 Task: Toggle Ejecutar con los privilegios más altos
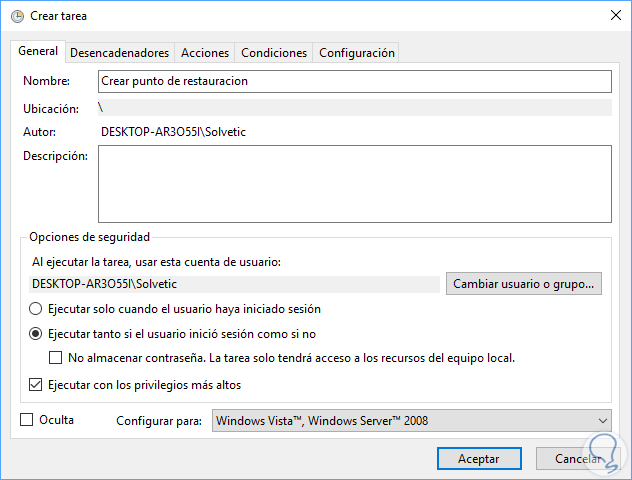[x=37, y=384]
